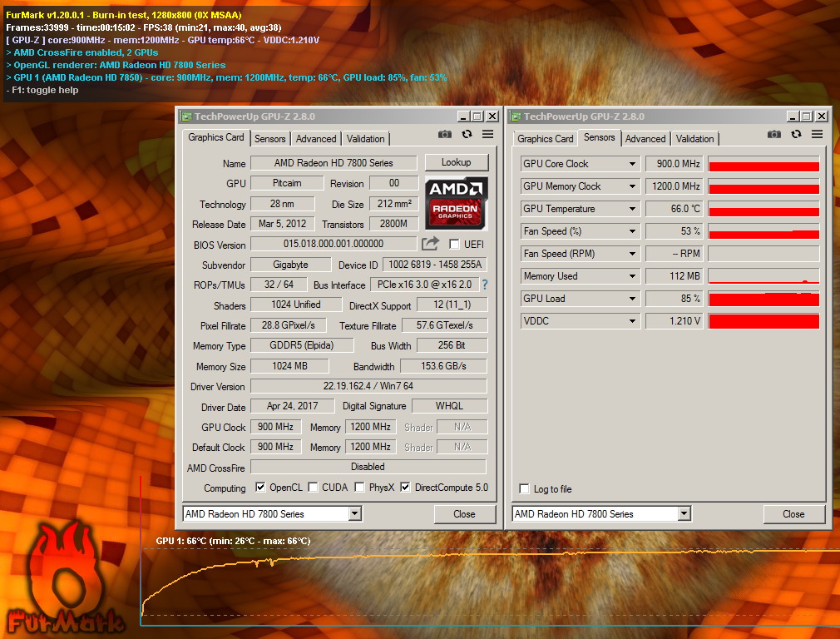Open the hamburger menu in left GPU-Z window
The image size is (840, 639).
pyautogui.click(x=487, y=134)
